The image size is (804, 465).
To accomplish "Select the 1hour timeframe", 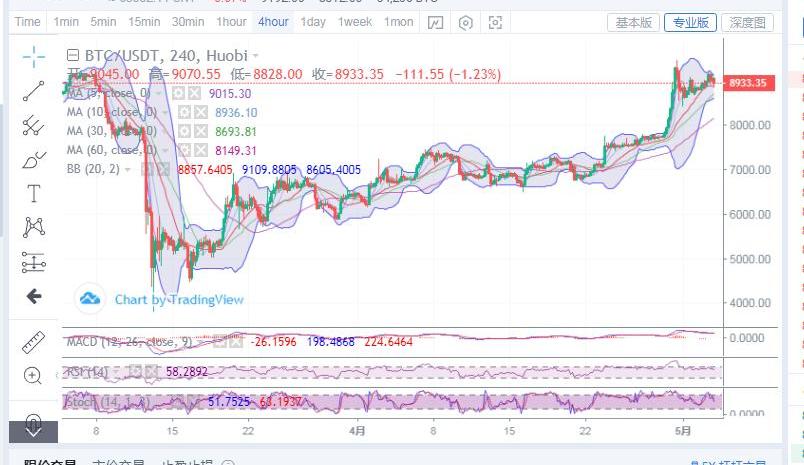I will 231,22.
